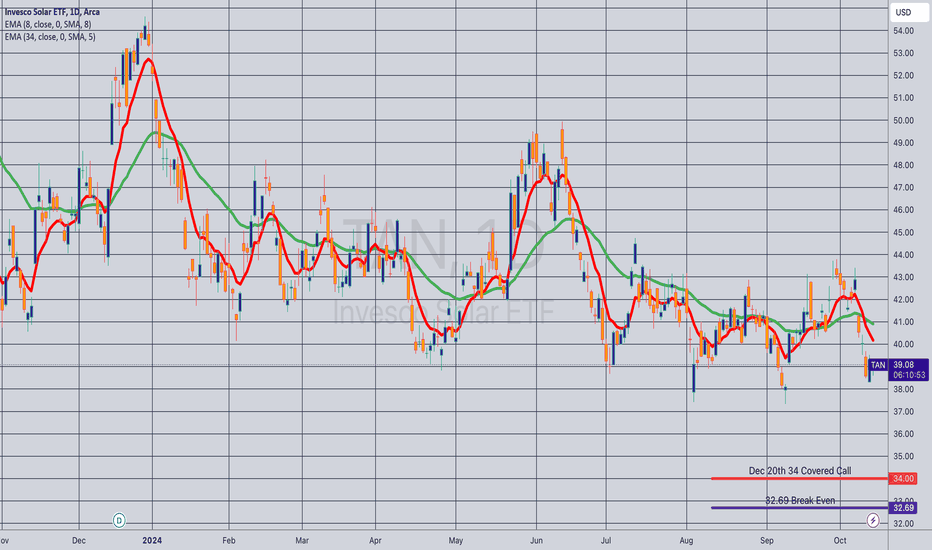Click the Jul label on time axis
932x550 pixels.
(606, 540)
